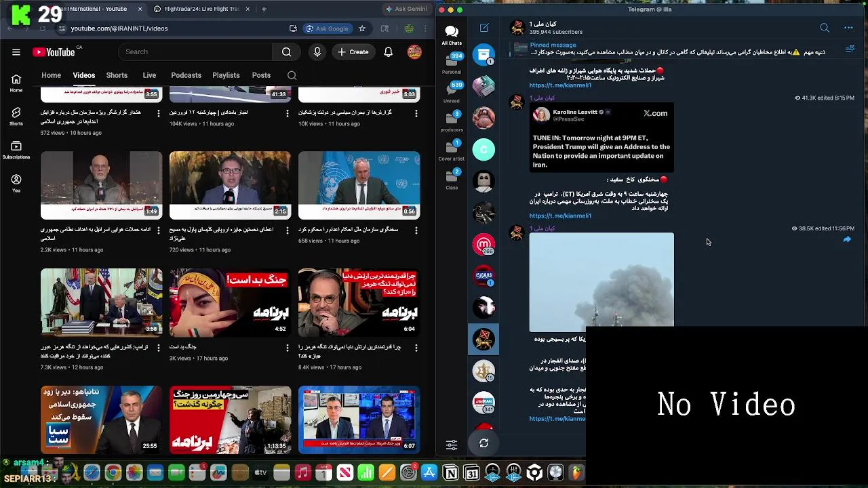Viewport: 868px width, 488px height.
Task: Open options for the 6:04 video
Action: click(416, 348)
